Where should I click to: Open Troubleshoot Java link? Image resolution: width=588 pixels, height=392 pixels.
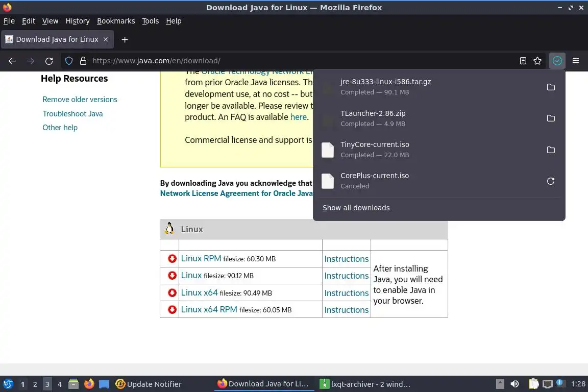point(72,114)
